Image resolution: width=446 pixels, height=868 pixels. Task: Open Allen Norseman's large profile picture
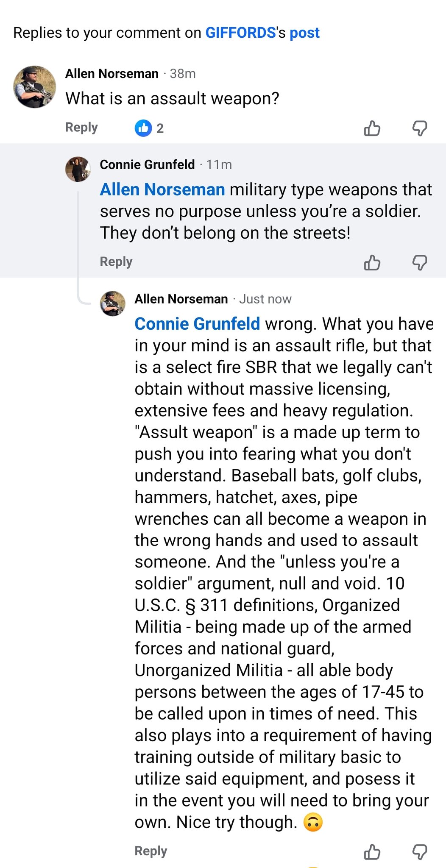pos(35,87)
